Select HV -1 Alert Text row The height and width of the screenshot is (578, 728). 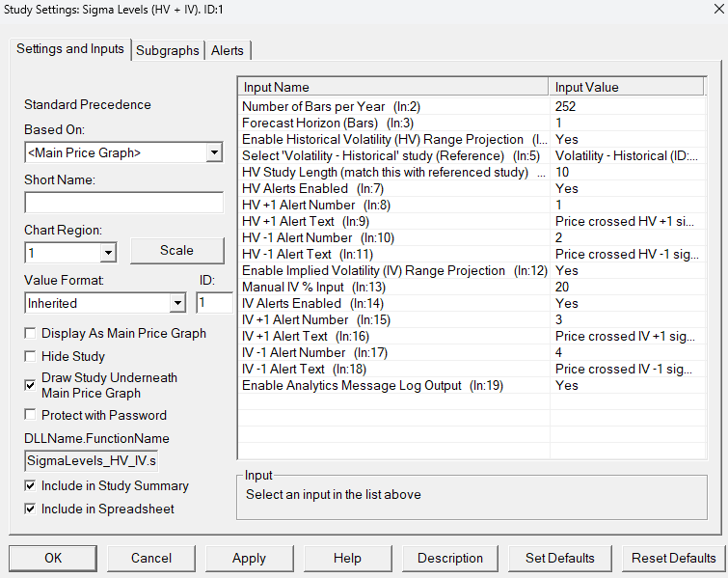472,254
